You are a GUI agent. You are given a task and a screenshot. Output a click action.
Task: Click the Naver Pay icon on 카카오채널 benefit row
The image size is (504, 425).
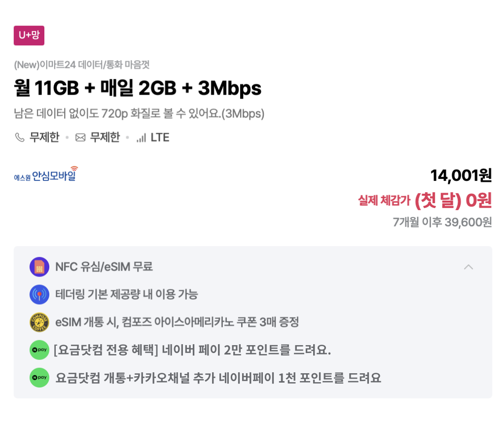click(39, 377)
